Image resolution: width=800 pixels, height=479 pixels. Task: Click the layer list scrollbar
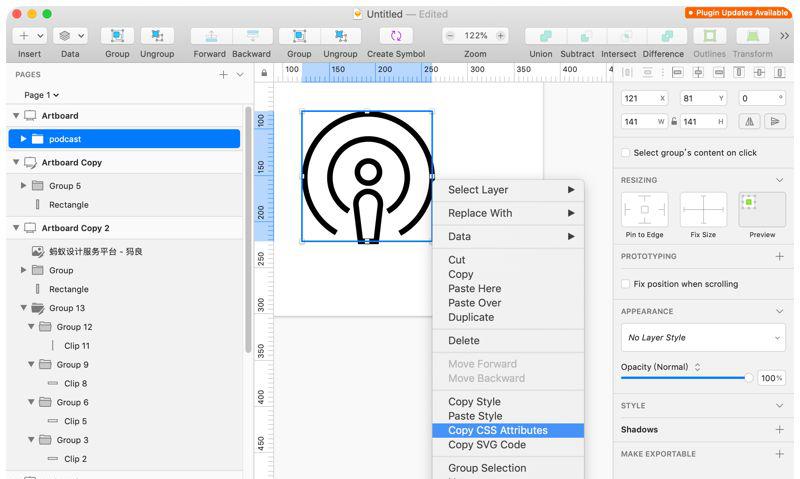(248, 230)
